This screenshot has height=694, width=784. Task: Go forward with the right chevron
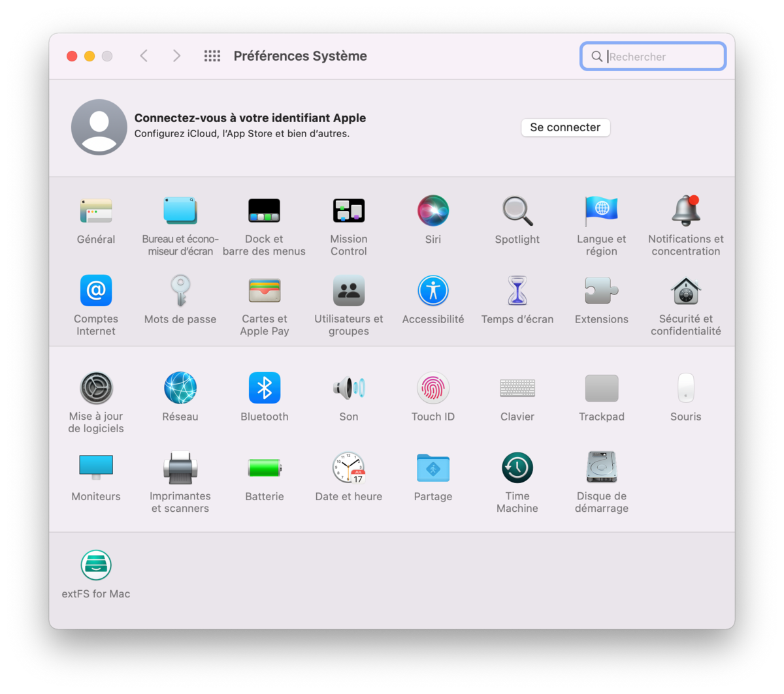point(176,56)
